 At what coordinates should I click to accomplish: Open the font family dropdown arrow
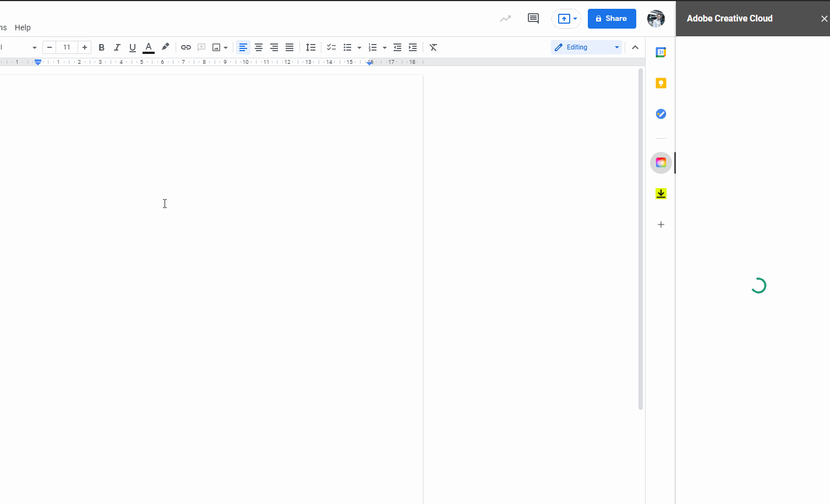(34, 47)
